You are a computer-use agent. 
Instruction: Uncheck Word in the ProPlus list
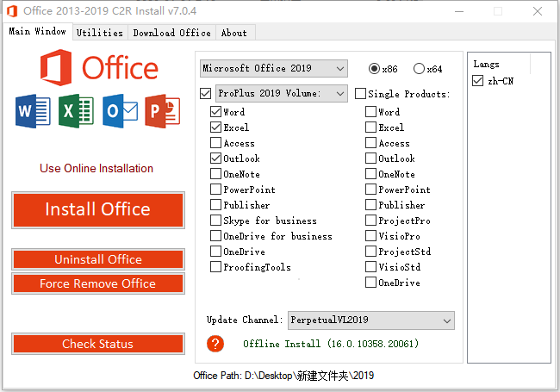(215, 112)
